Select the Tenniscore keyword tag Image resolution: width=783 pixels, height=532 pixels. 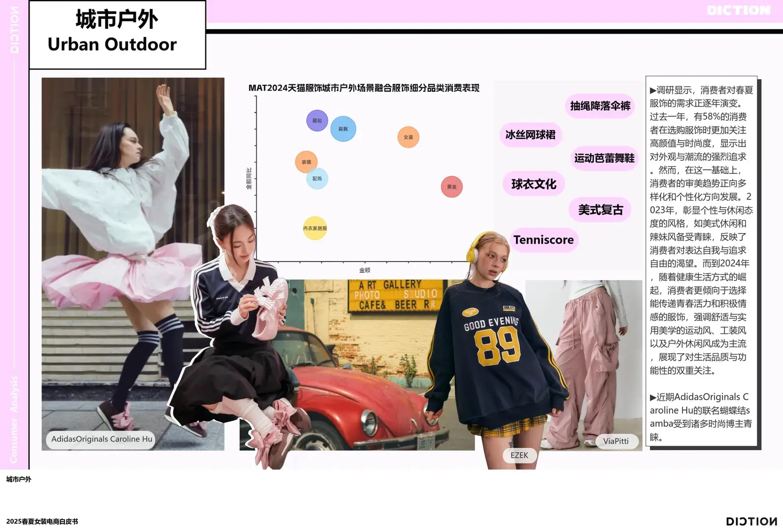pyautogui.click(x=544, y=240)
